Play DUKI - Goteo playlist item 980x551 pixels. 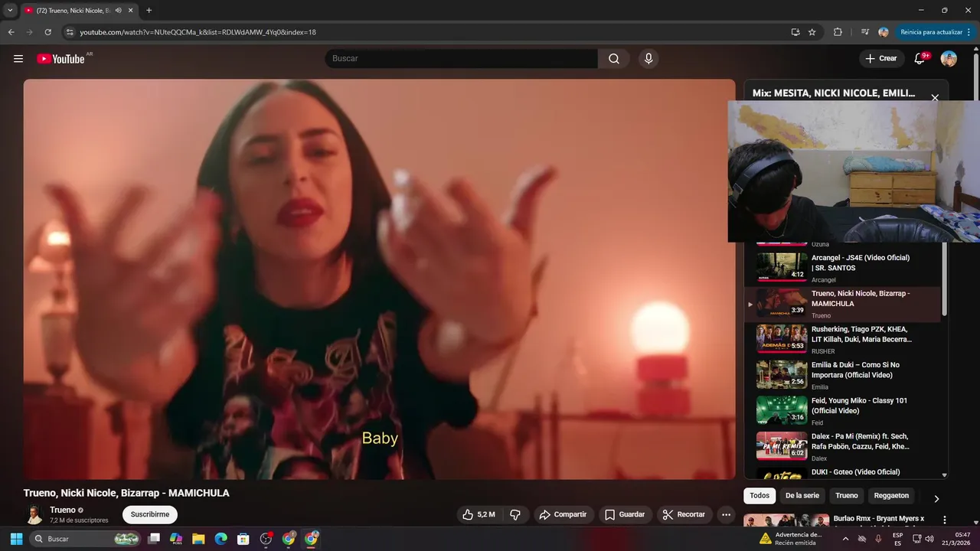tap(842, 472)
